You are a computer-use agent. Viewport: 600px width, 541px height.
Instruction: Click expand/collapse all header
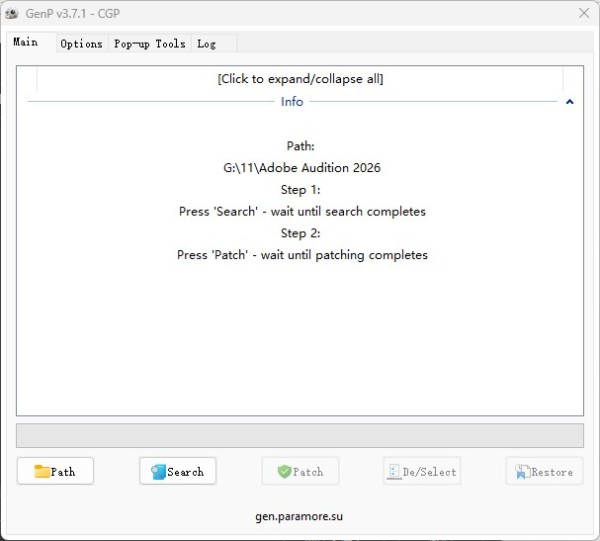[300, 79]
